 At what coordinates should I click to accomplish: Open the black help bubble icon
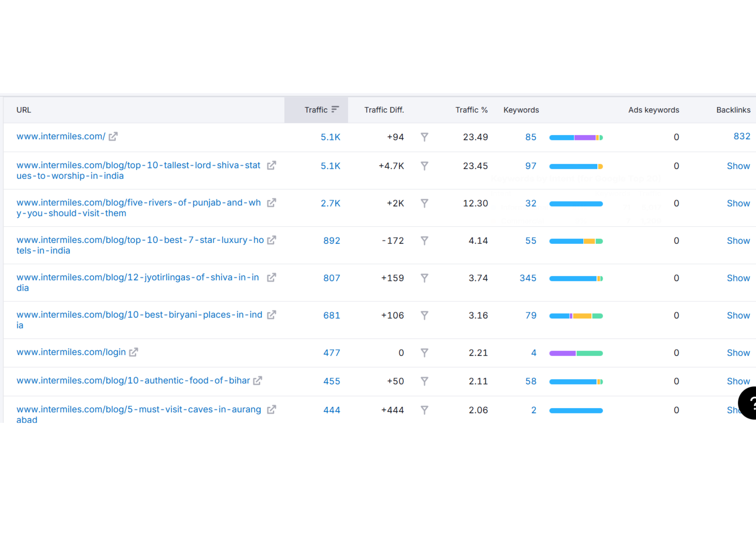(x=747, y=403)
